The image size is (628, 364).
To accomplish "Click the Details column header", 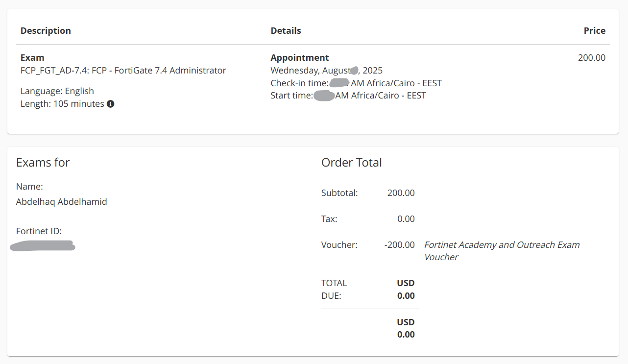I will 286,31.
